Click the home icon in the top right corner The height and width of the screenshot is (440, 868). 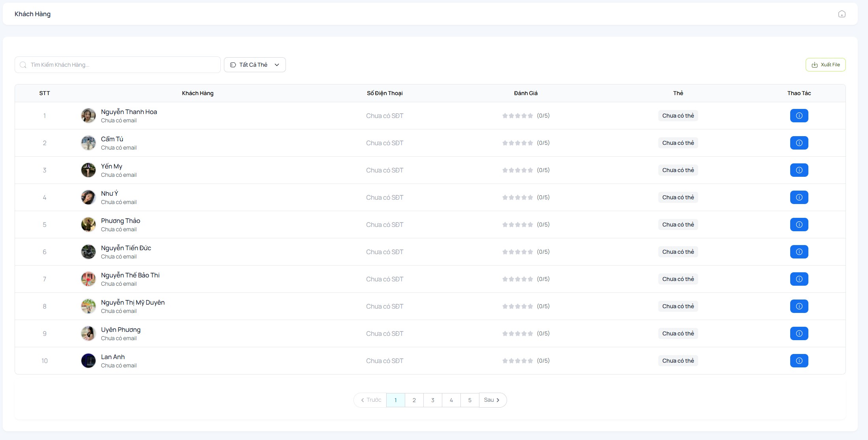click(x=842, y=14)
